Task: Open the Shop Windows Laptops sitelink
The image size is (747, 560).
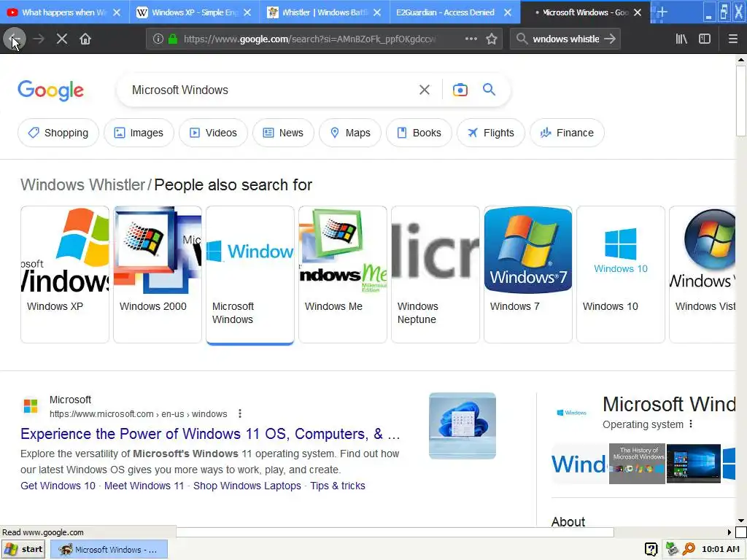Action: (x=247, y=486)
